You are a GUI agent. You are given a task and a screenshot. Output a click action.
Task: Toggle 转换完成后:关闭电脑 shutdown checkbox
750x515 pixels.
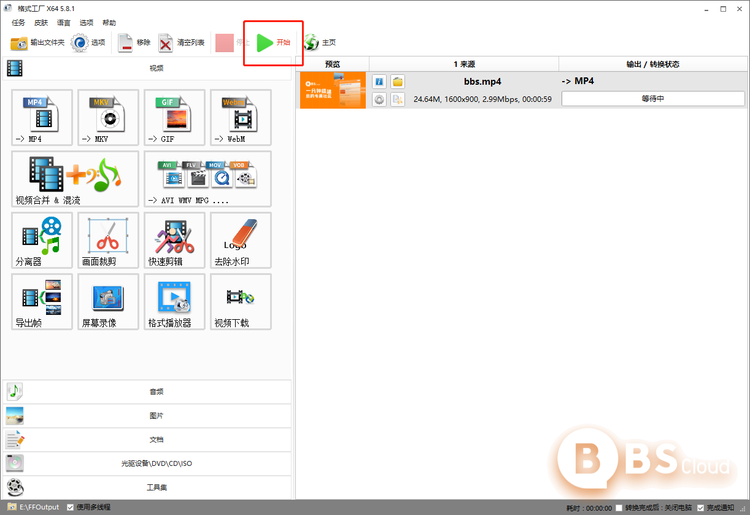[619, 508]
